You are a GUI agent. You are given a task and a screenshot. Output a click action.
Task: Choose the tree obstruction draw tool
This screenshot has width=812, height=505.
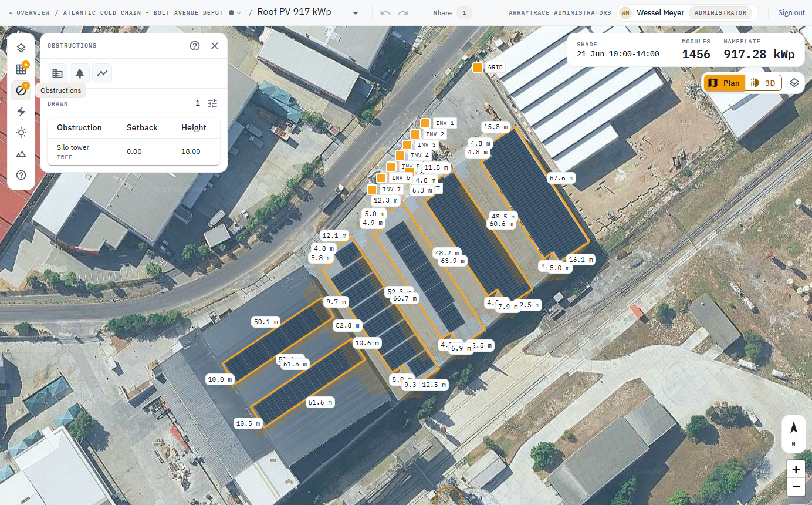coord(80,73)
